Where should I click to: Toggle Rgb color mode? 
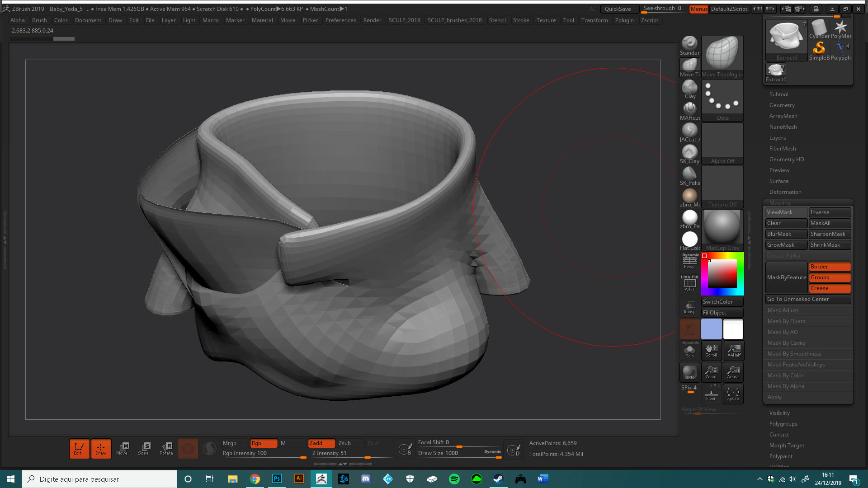click(x=264, y=443)
